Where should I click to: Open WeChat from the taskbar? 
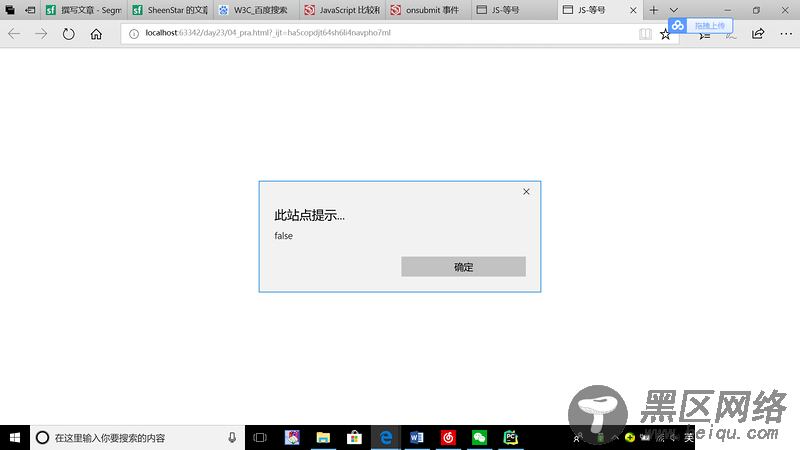tap(479, 438)
